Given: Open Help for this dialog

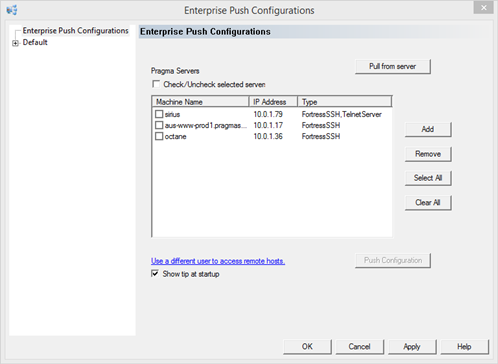Looking at the screenshot, I should [464, 347].
